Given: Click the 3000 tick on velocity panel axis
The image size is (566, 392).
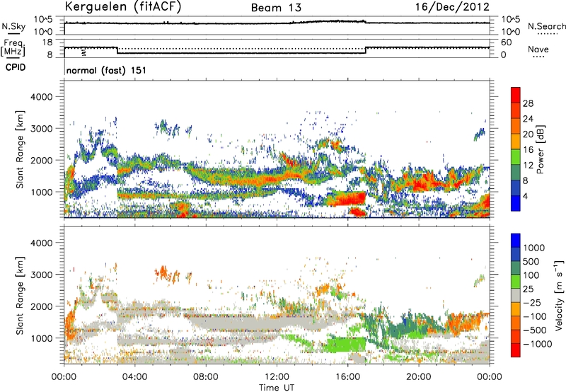Looking at the screenshot, I should tap(41, 275).
